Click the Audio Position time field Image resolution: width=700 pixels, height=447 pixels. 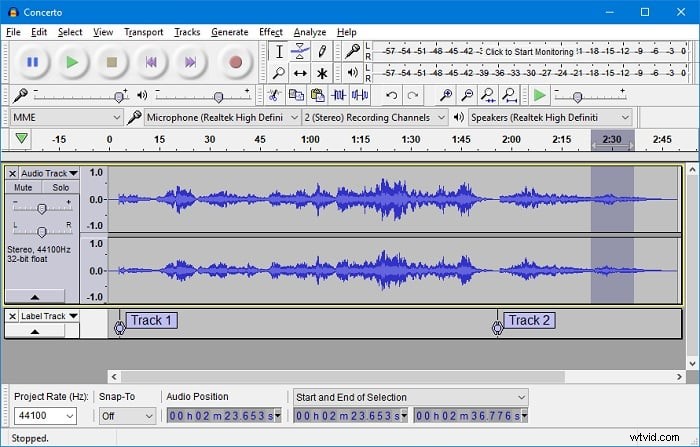pos(224,416)
